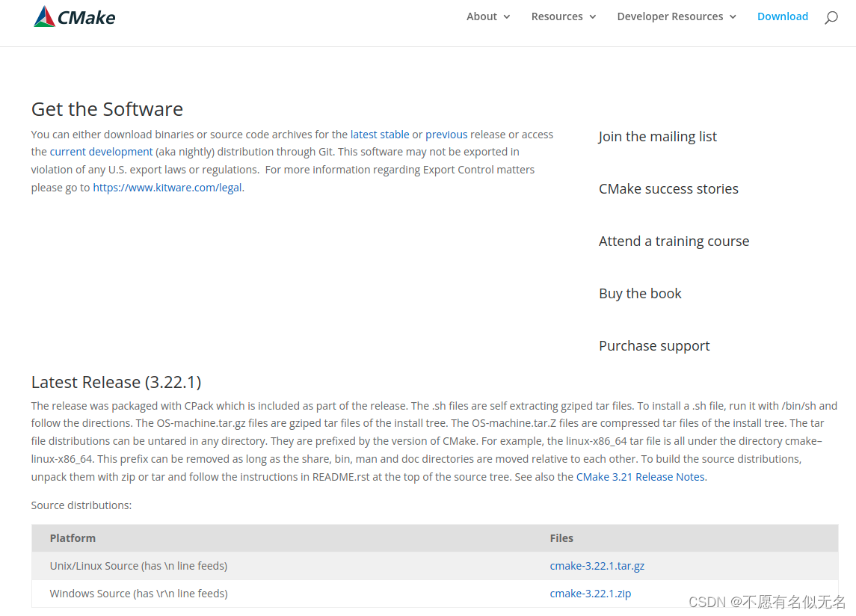
Task: Expand the About menu chevron
Action: (x=507, y=17)
